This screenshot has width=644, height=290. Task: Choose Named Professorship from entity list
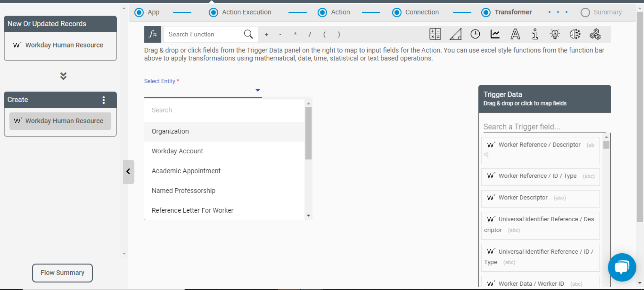pos(224,191)
